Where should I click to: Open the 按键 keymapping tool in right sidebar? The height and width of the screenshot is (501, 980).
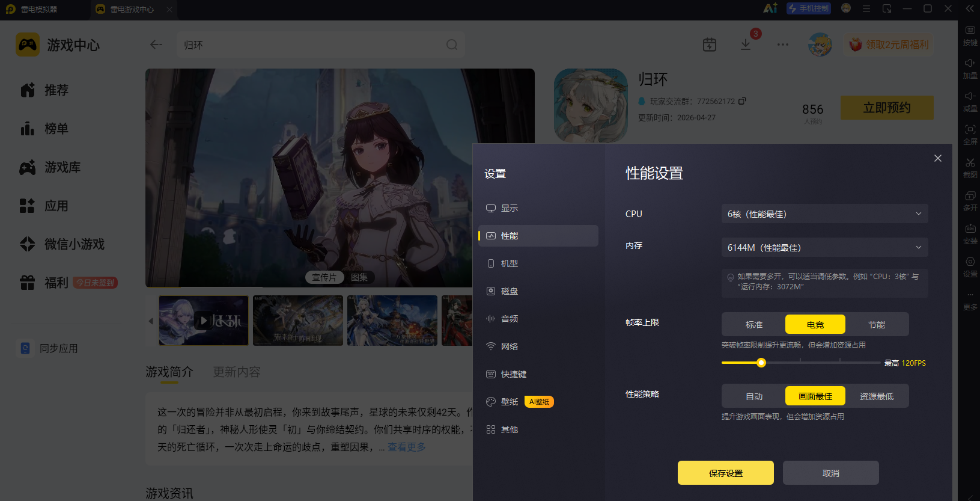[970, 35]
